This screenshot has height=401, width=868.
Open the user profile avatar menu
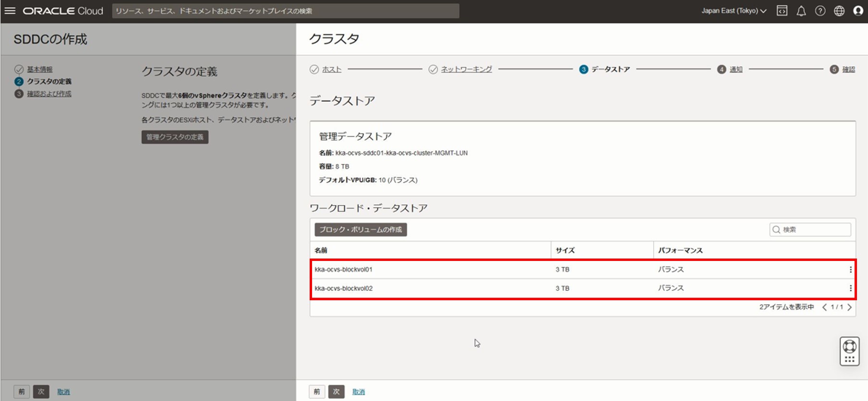[858, 11]
